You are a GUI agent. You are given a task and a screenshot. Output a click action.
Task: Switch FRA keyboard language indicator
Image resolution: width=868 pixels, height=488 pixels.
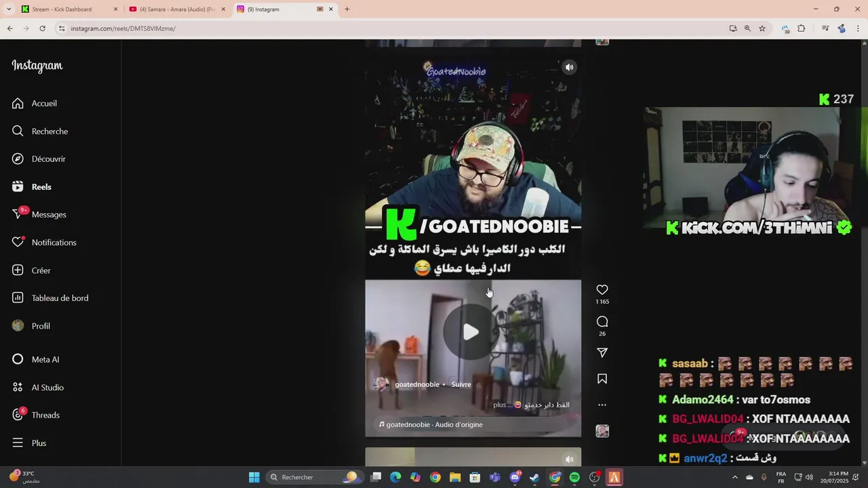point(781,477)
